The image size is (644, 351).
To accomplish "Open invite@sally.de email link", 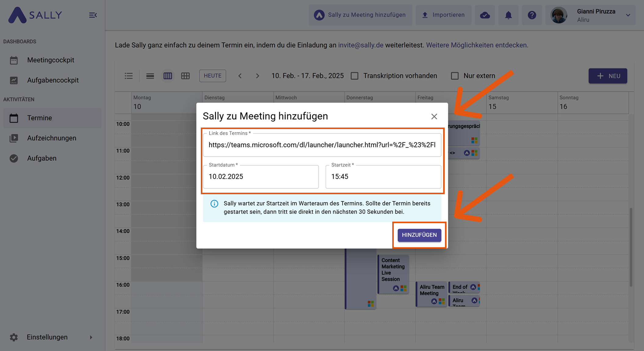I will (361, 45).
